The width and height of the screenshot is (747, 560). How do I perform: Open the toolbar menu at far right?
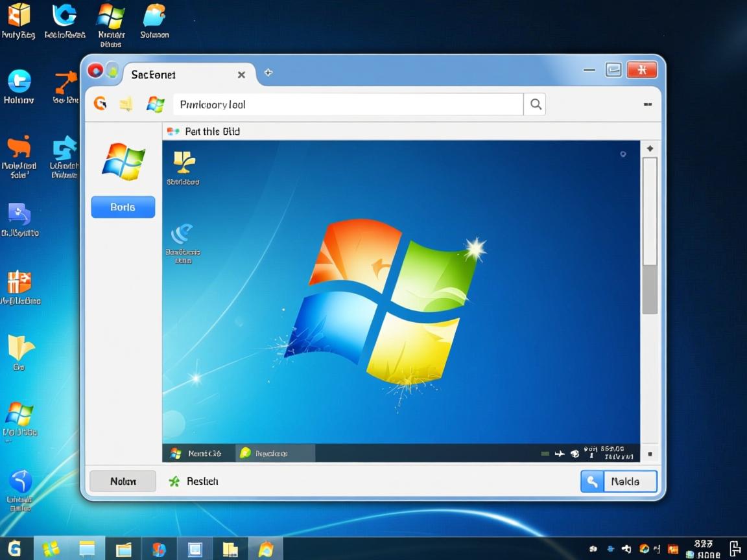(x=647, y=104)
